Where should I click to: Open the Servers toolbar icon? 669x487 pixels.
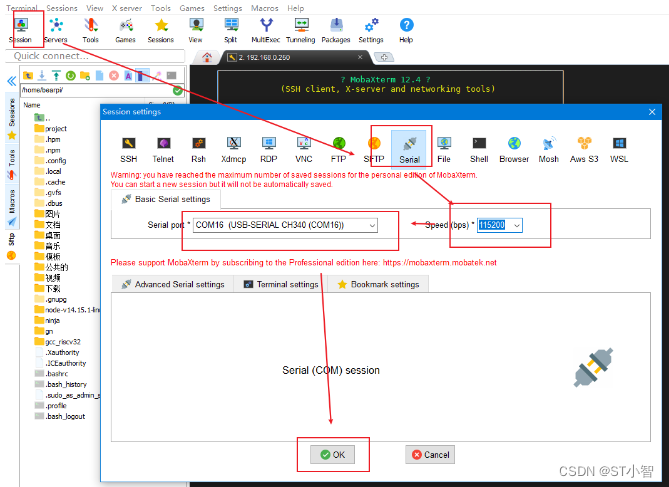56,30
